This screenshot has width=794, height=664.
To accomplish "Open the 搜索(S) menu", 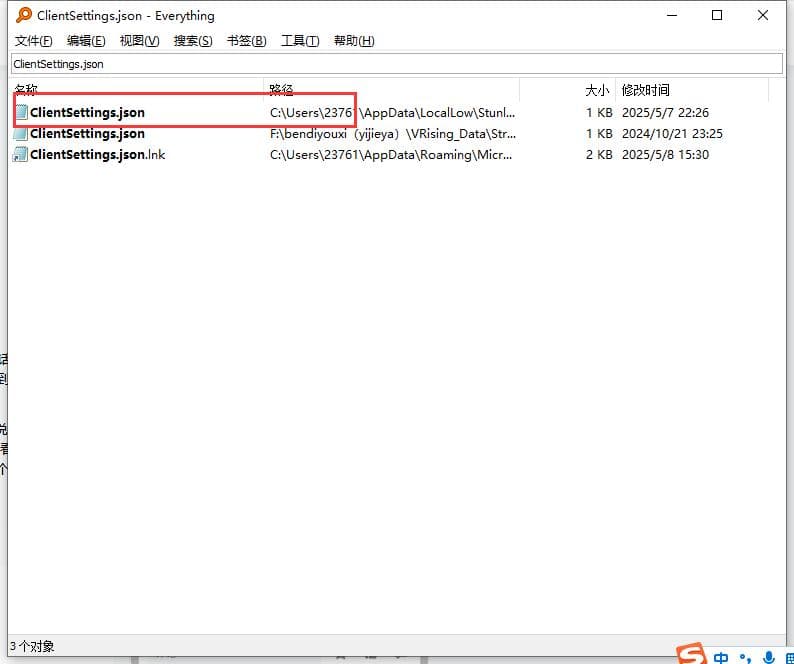I will click(x=193, y=41).
